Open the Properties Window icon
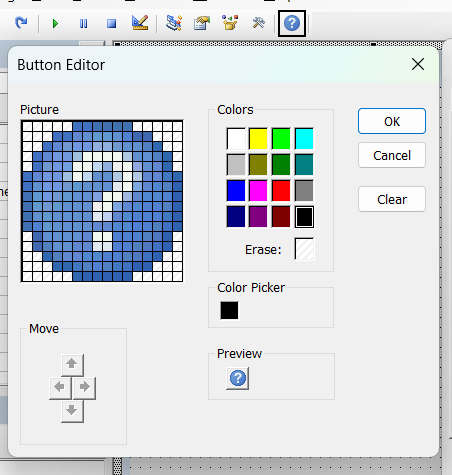Image resolution: width=452 pixels, height=475 pixels. (202, 23)
